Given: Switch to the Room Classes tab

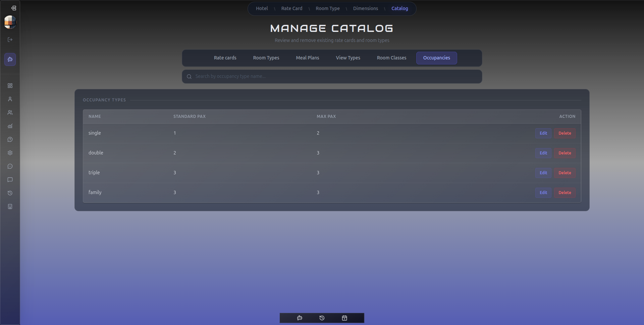Looking at the screenshot, I should (x=391, y=58).
